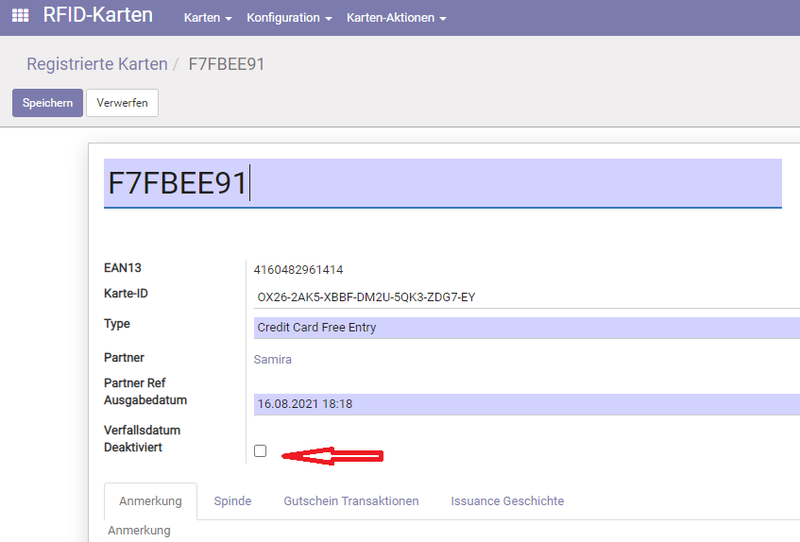Click the RFID-Karten app title
Screen dimensions: 800x542
[x=98, y=17]
